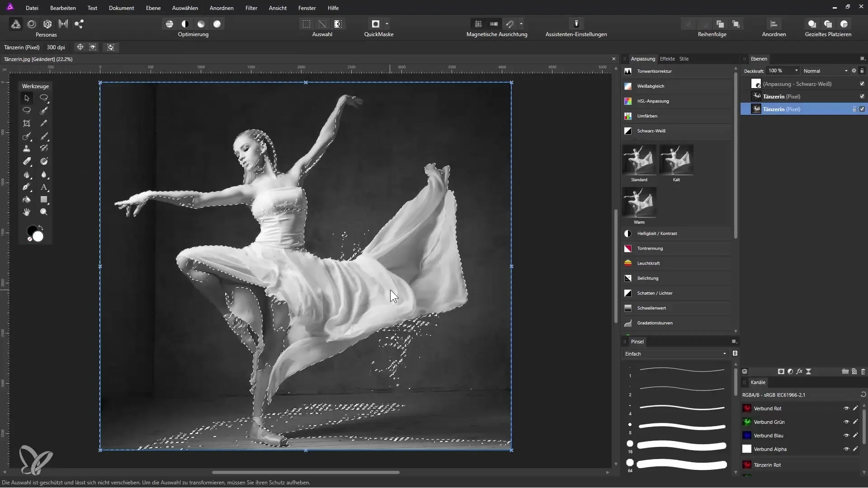Viewport: 868px width, 488px height.
Task: Open the Bearbeiten menu
Action: coord(63,8)
